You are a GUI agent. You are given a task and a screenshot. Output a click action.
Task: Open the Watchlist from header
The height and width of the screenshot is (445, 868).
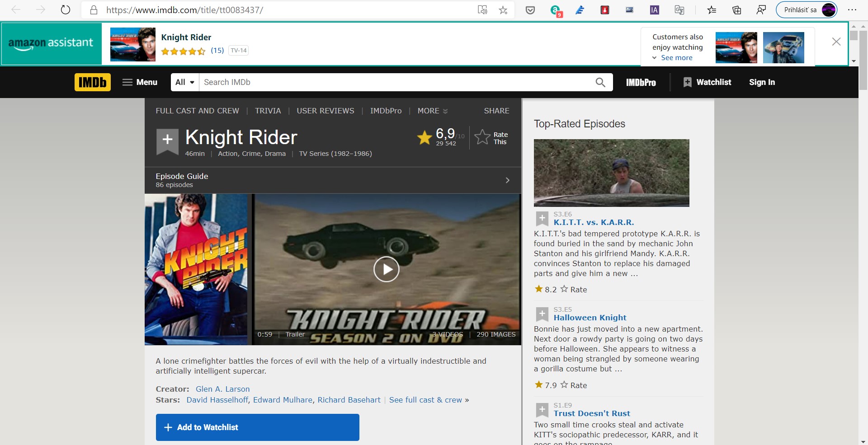(x=707, y=82)
